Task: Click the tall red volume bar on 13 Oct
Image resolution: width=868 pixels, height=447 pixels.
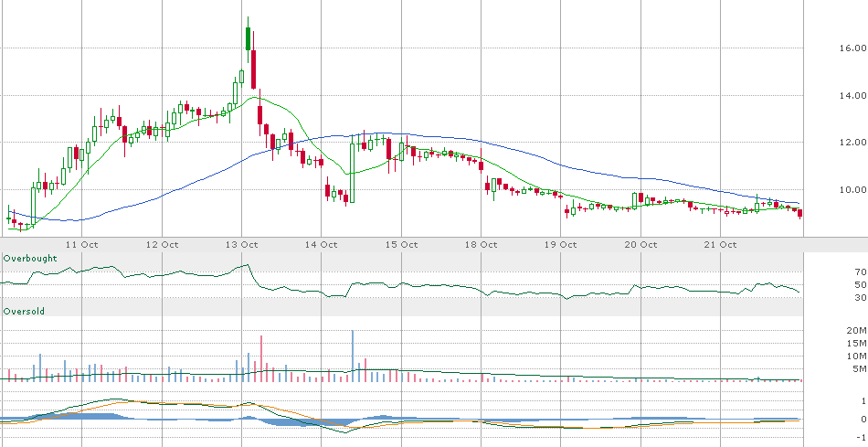Action: pyautogui.click(x=260, y=358)
